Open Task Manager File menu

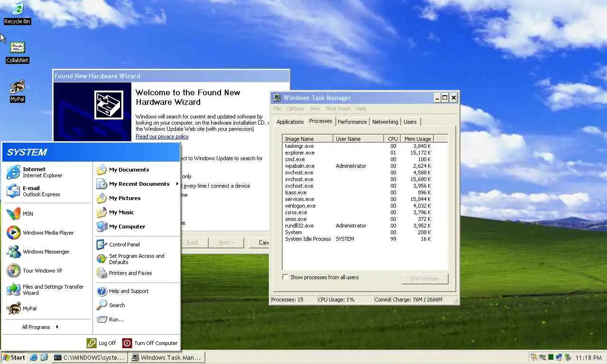277,109
